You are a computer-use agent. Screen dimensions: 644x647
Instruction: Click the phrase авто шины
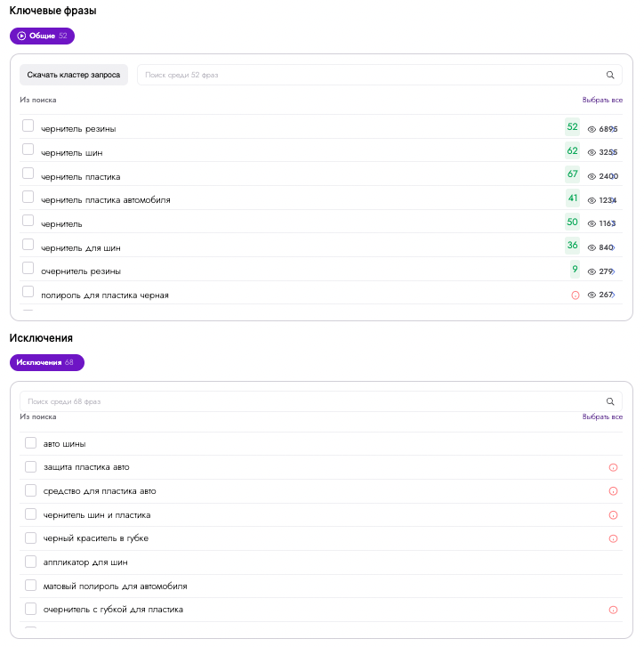pyautogui.click(x=64, y=444)
